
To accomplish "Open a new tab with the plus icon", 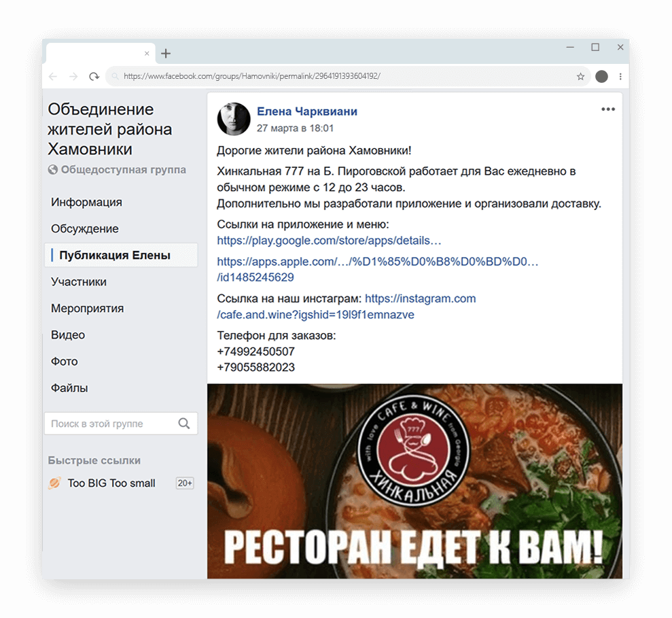I will pos(166,54).
